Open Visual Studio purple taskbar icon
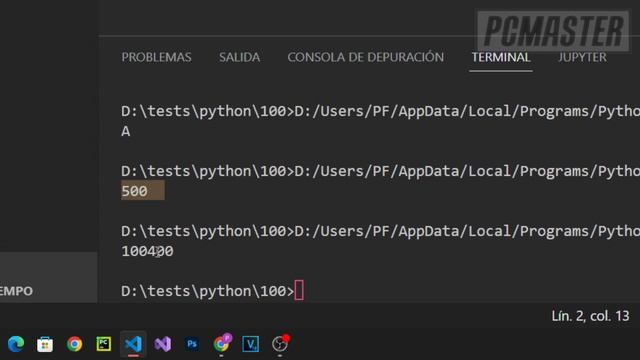Image resolution: width=640 pixels, height=360 pixels. [x=162, y=344]
